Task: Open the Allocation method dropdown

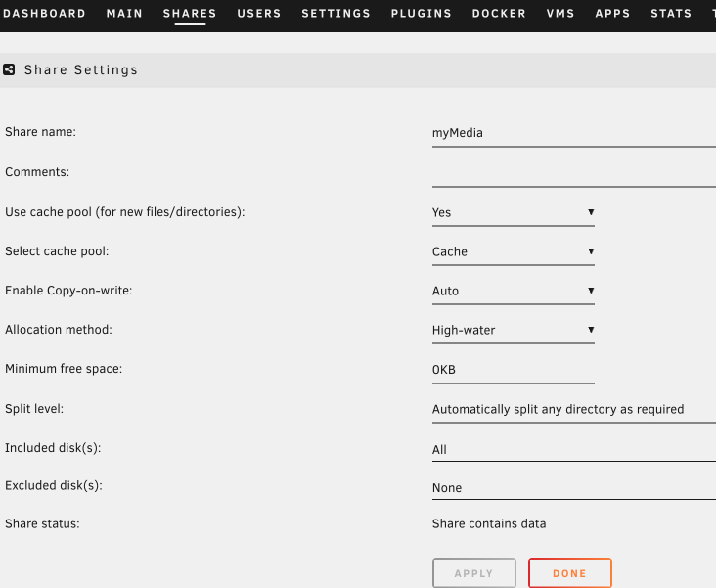Action: [x=513, y=330]
